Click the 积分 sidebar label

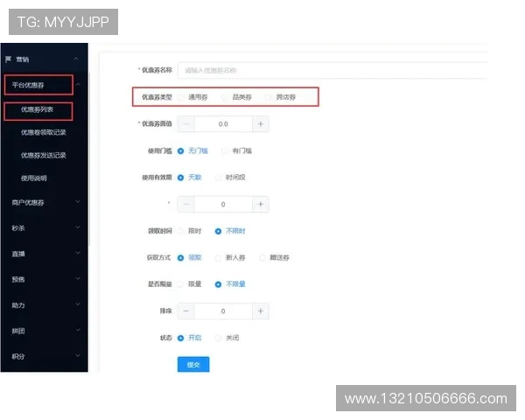coord(18,357)
